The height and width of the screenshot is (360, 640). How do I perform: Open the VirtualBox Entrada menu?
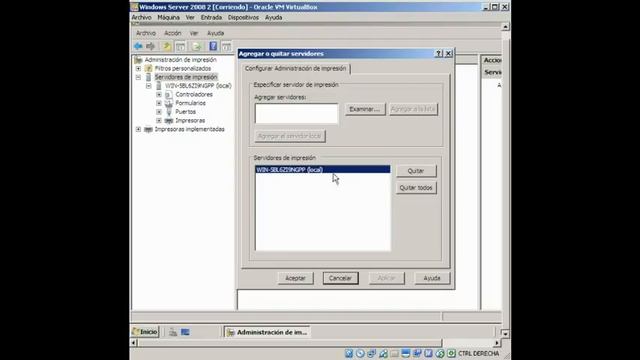pos(211,18)
